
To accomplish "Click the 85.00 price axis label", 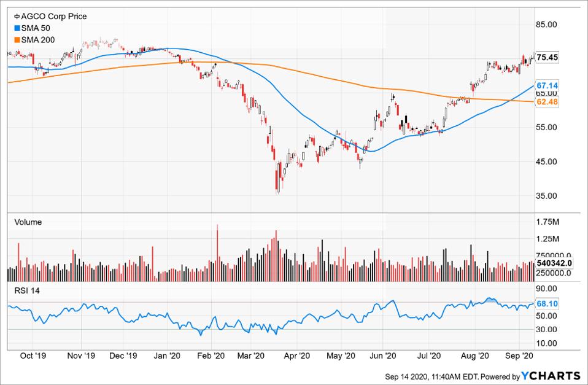I will [547, 25].
